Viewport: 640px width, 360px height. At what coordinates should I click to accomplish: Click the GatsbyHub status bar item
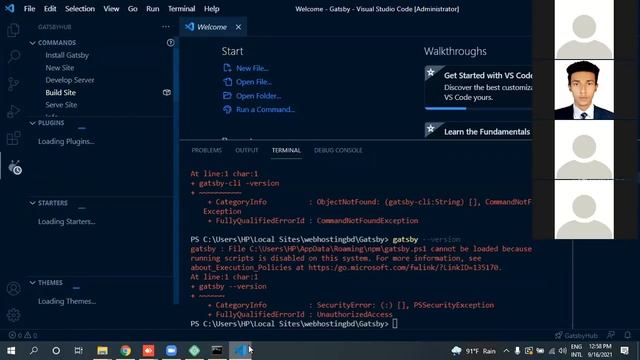pos(576,336)
